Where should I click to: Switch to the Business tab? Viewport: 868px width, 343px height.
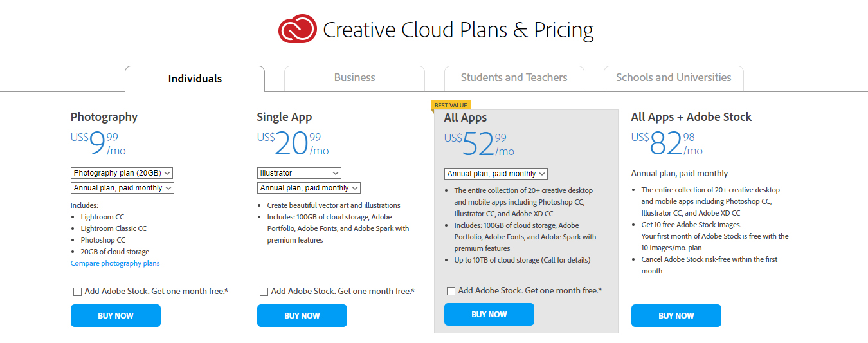tap(354, 78)
